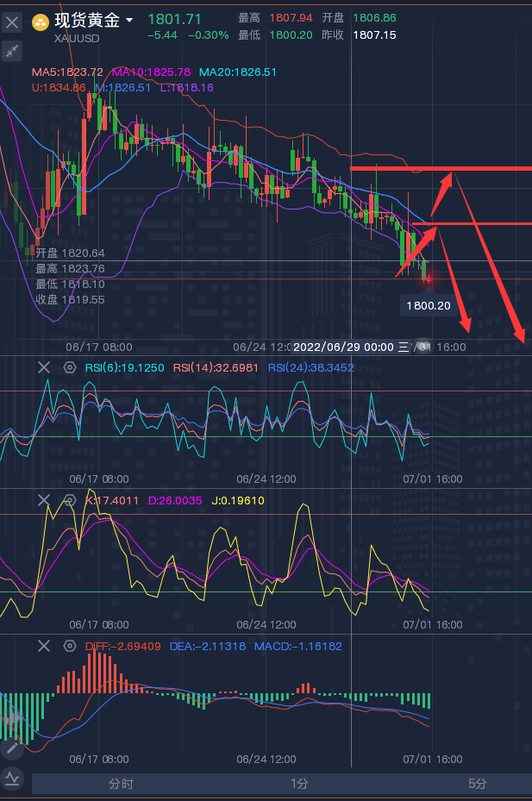Tap the RSI(6):19.1250 value
Screen dimensions: 532x801
tap(125, 368)
